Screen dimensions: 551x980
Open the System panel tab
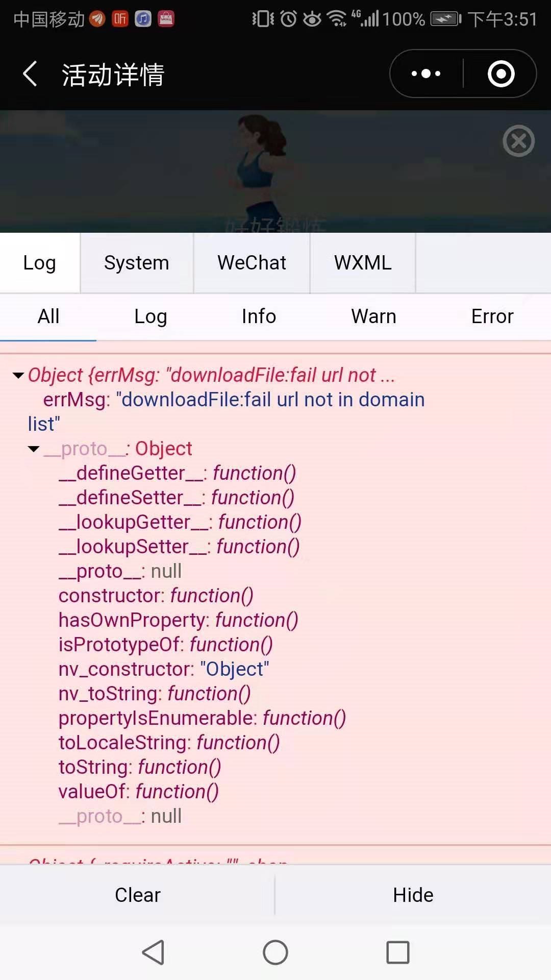pos(137,263)
